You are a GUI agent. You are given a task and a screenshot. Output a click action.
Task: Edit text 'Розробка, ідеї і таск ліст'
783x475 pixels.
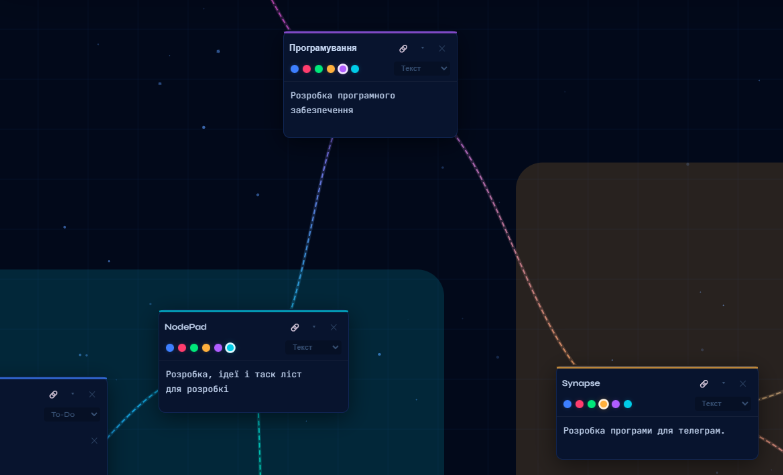coord(234,374)
